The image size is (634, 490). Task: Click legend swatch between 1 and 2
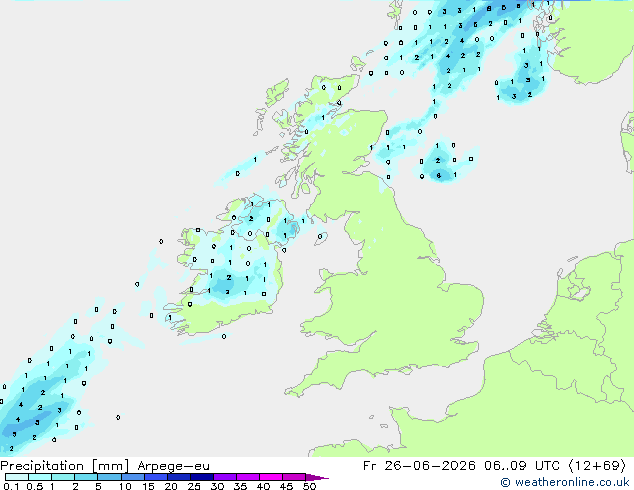[63, 477]
